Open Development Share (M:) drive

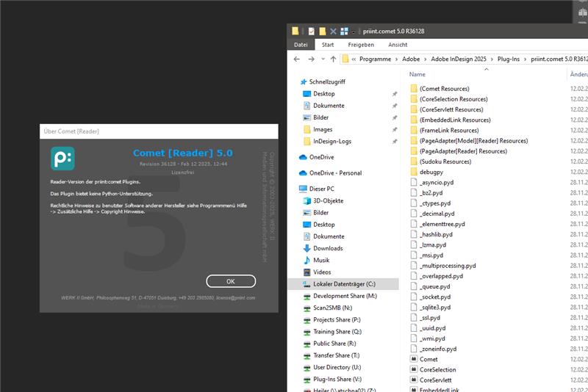[x=345, y=296]
